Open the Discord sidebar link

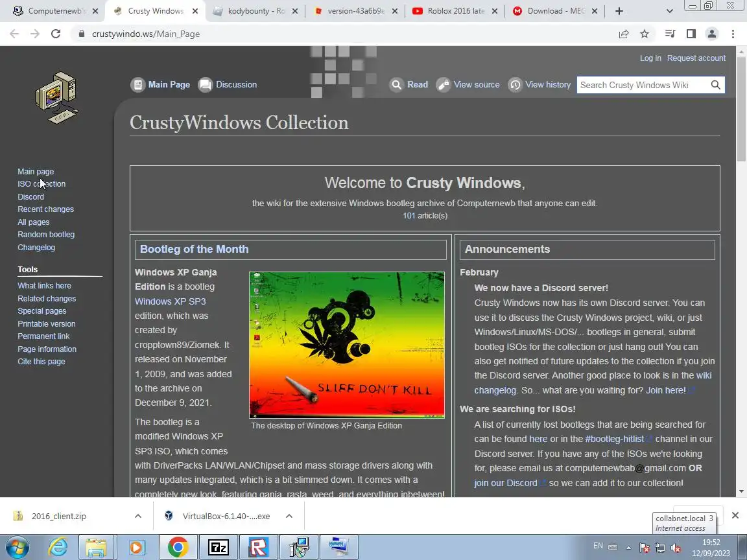[x=30, y=196]
